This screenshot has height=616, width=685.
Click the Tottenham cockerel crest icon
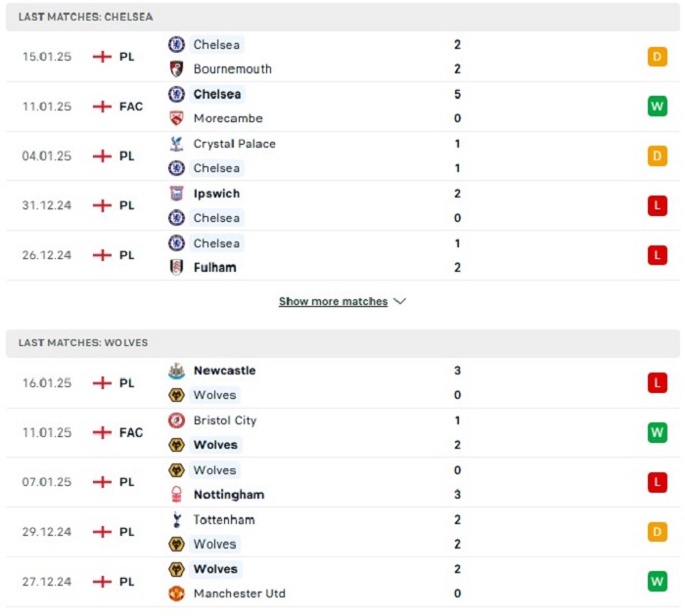[x=176, y=519]
